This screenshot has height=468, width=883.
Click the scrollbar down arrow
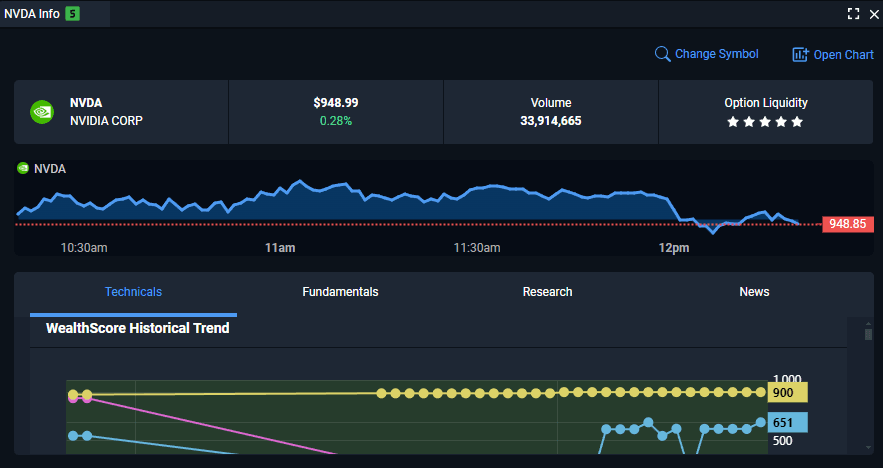tap(868, 448)
